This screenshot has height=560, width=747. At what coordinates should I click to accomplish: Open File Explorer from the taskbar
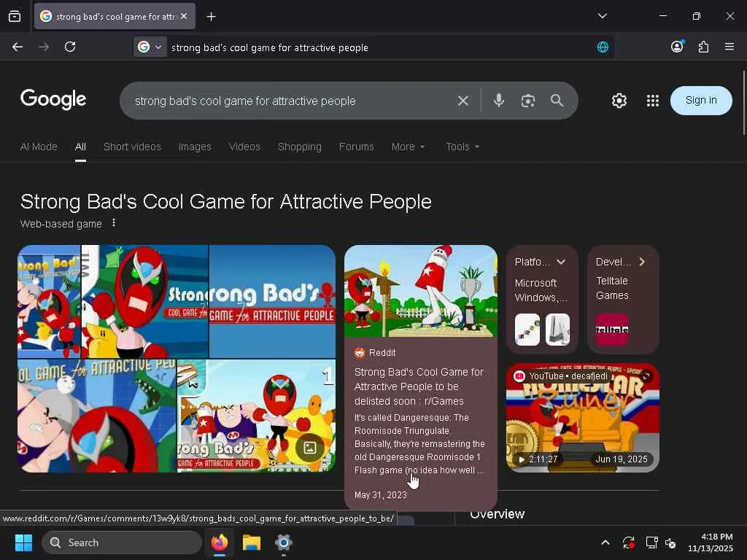252,542
